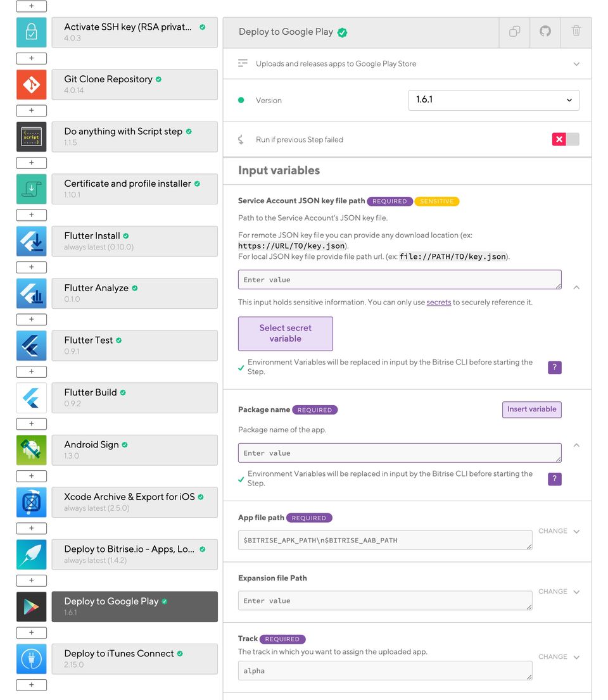Expand the Track input section
The width and height of the screenshot is (608, 700).
pos(576,657)
